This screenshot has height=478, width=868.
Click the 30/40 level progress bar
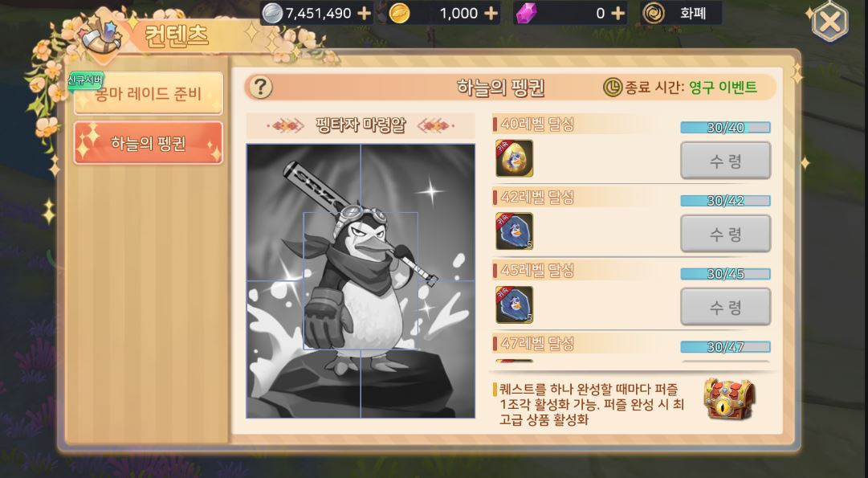725,128
